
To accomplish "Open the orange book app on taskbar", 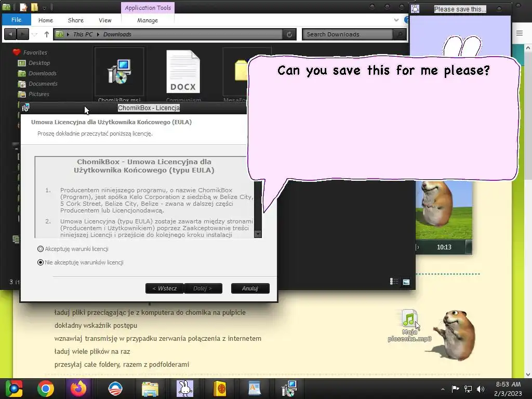I will point(220,389).
